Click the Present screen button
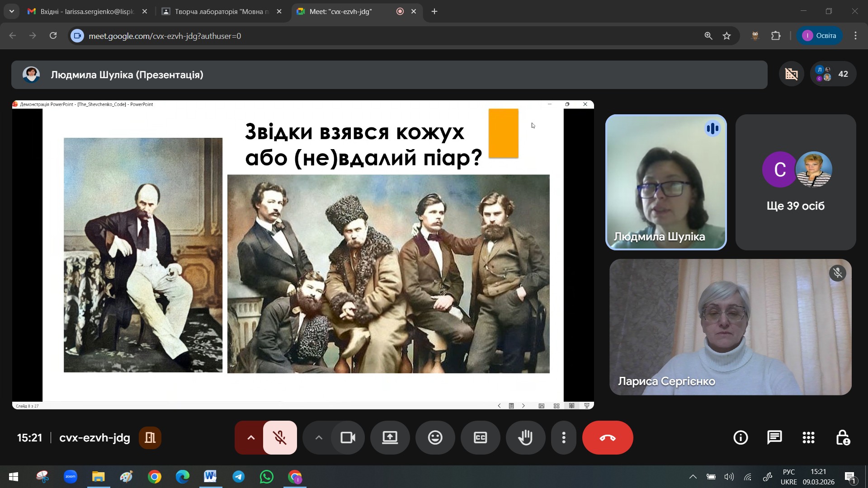868x488 pixels. pyautogui.click(x=390, y=437)
